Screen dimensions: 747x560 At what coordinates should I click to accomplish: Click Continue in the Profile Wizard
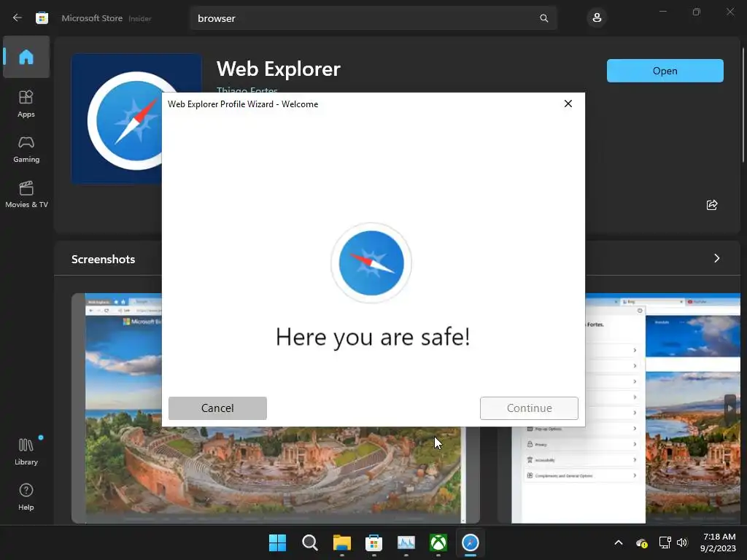529,408
